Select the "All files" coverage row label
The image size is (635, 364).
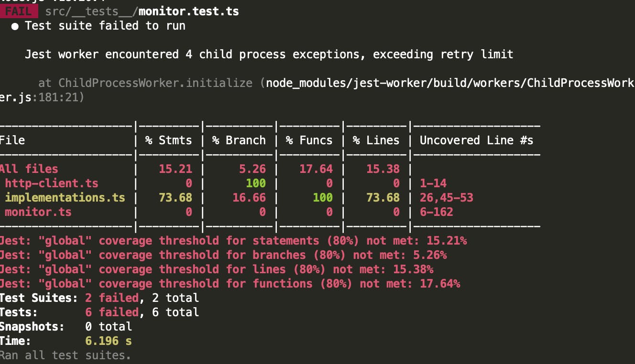click(x=29, y=169)
